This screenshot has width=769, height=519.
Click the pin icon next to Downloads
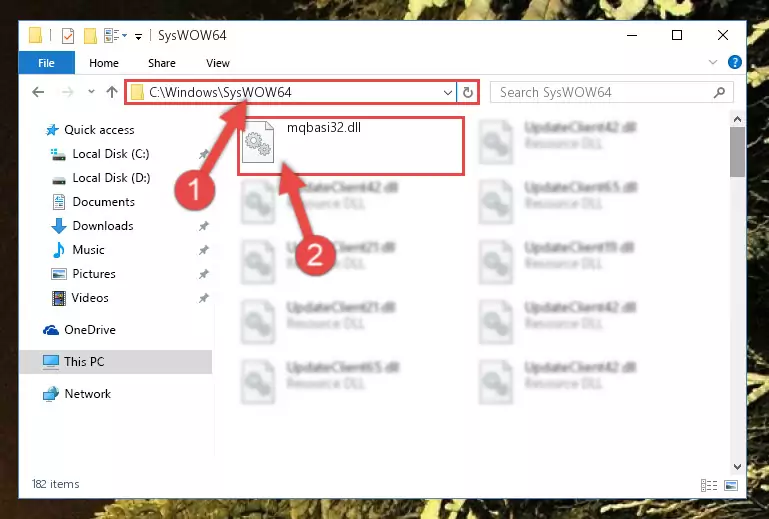tap(203, 226)
